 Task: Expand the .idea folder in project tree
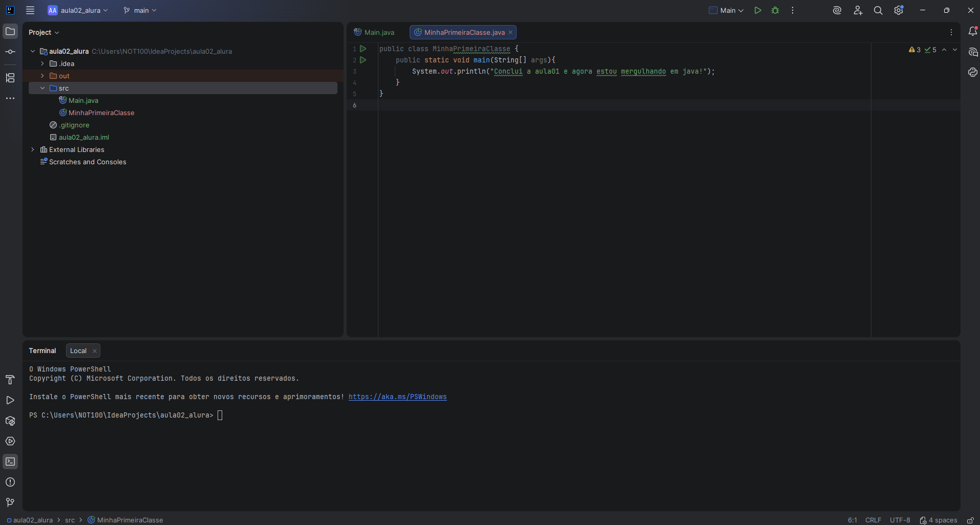42,63
